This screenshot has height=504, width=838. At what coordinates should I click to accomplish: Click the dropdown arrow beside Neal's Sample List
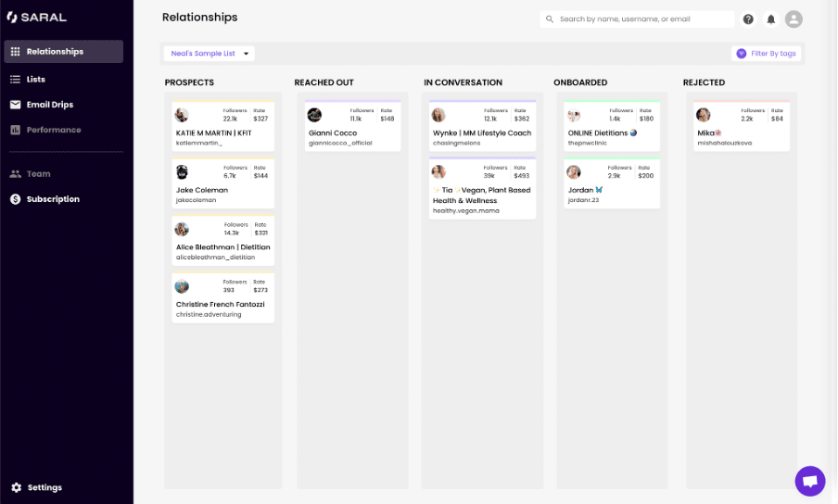[x=247, y=54]
